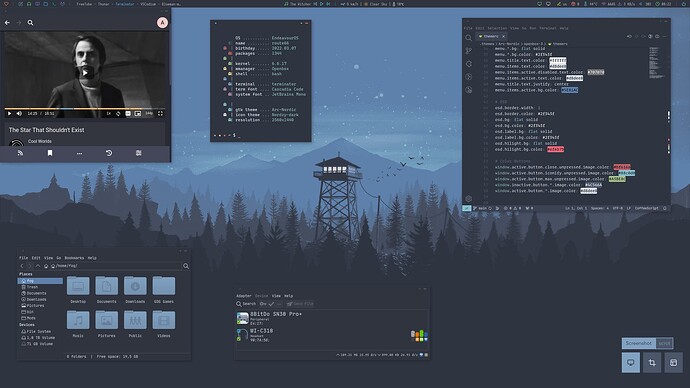690x388 pixels.
Task: Click Thunar path bar /home/fog/
Action: coord(116,266)
